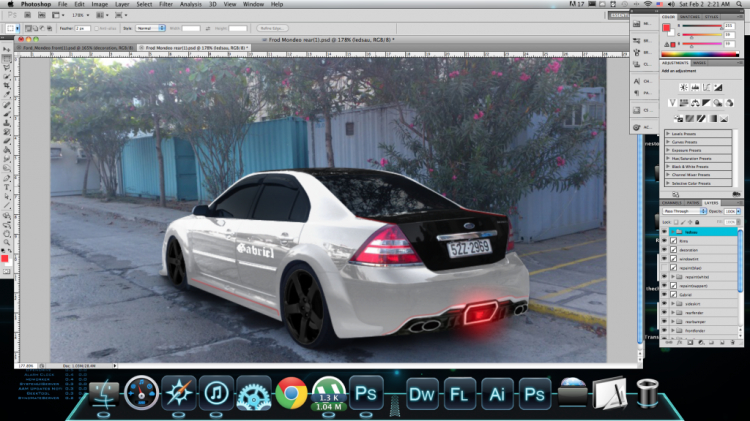This screenshot has height=421, width=750.
Task: Add a Curves adjustment layer
Action: 706,87
